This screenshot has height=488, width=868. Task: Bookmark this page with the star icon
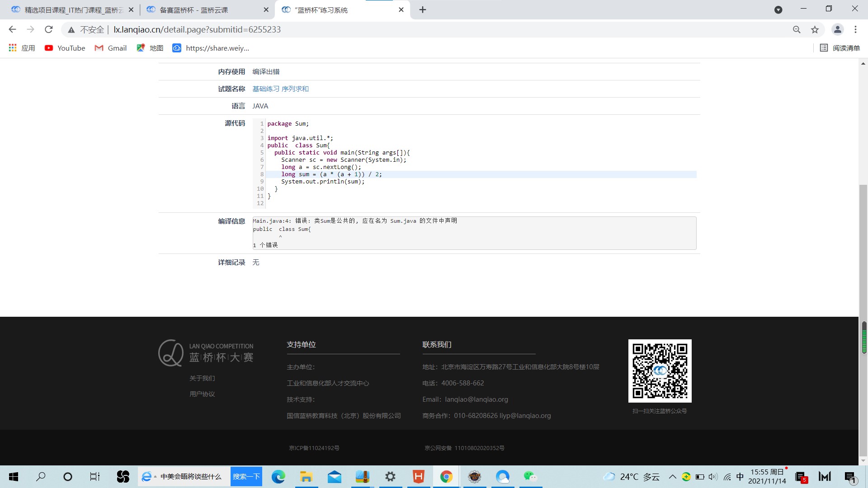pyautogui.click(x=815, y=29)
